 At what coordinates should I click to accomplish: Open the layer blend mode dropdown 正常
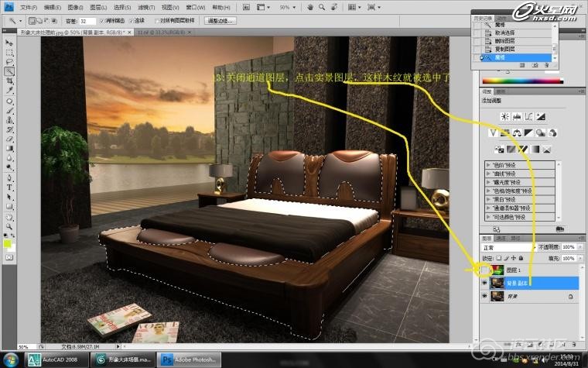point(509,247)
